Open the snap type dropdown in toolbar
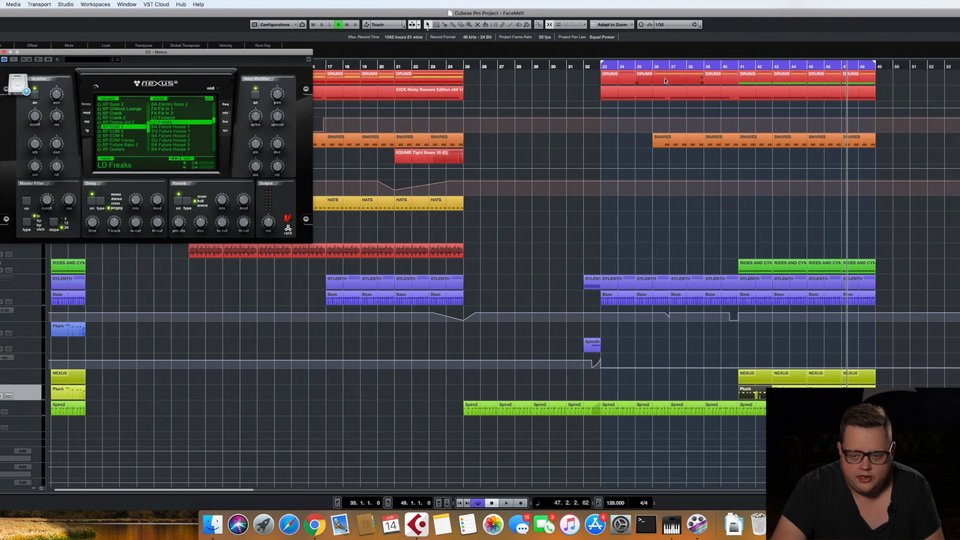960x540 pixels. (x=571, y=24)
